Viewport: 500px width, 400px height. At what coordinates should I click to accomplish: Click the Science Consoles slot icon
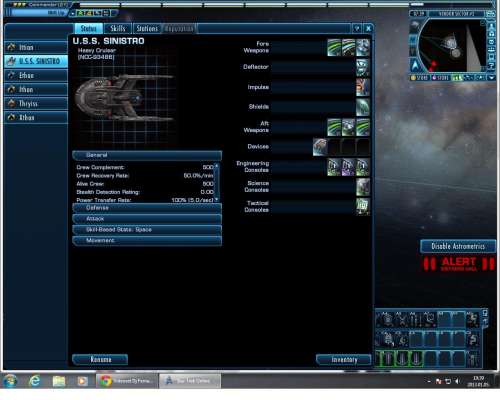click(x=363, y=187)
